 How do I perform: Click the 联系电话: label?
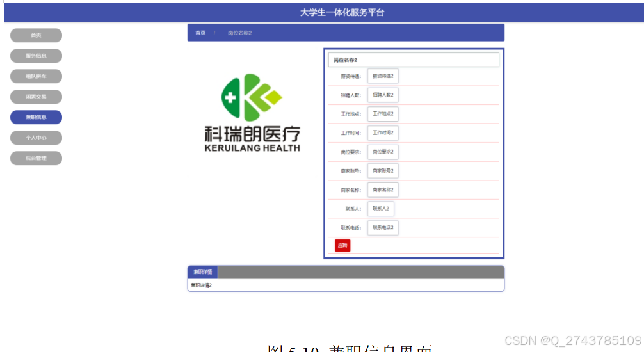[x=351, y=228]
